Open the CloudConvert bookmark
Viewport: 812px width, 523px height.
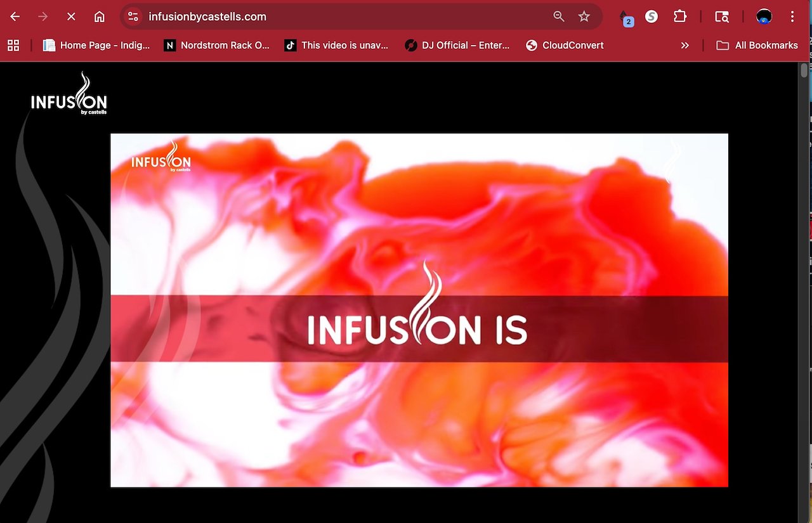[x=565, y=46]
